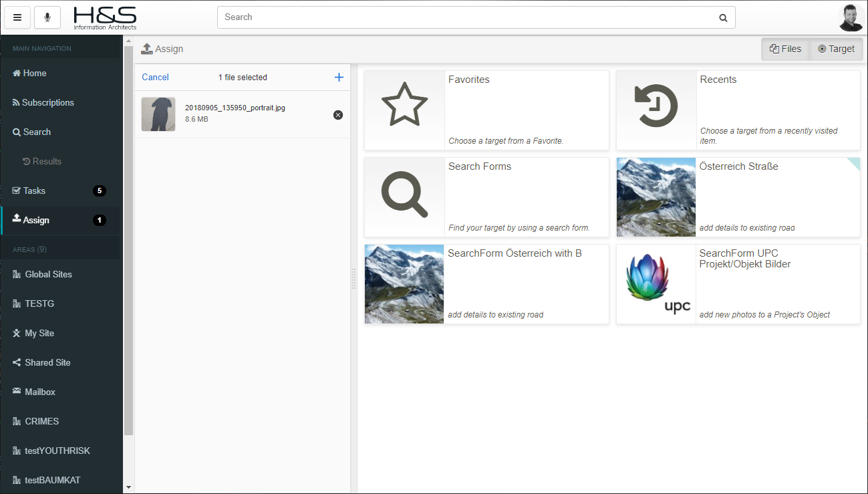Go to Home in the sidebar
This screenshot has height=494, width=868.
click(34, 73)
